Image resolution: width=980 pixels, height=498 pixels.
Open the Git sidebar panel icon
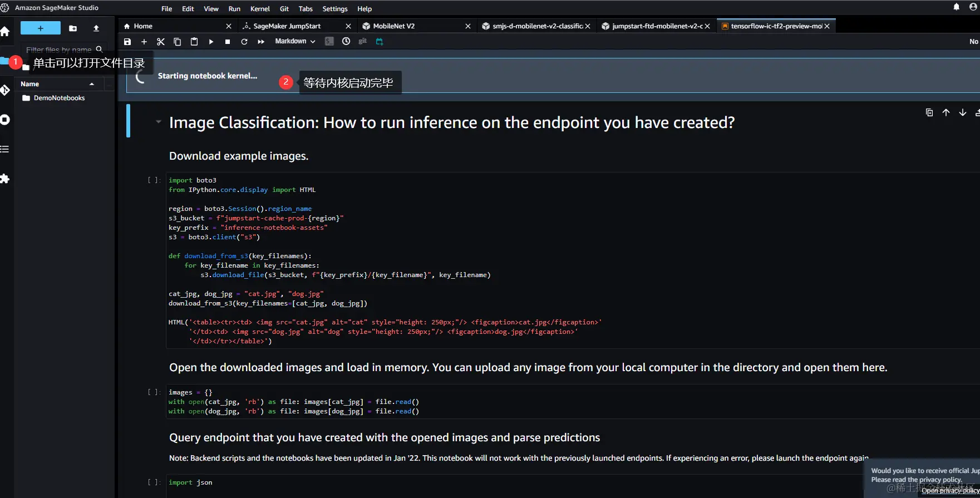[5, 90]
